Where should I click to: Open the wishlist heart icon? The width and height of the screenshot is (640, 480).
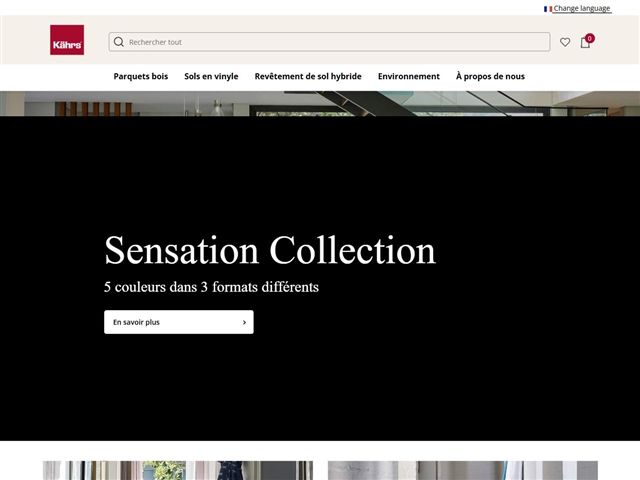pyautogui.click(x=565, y=42)
